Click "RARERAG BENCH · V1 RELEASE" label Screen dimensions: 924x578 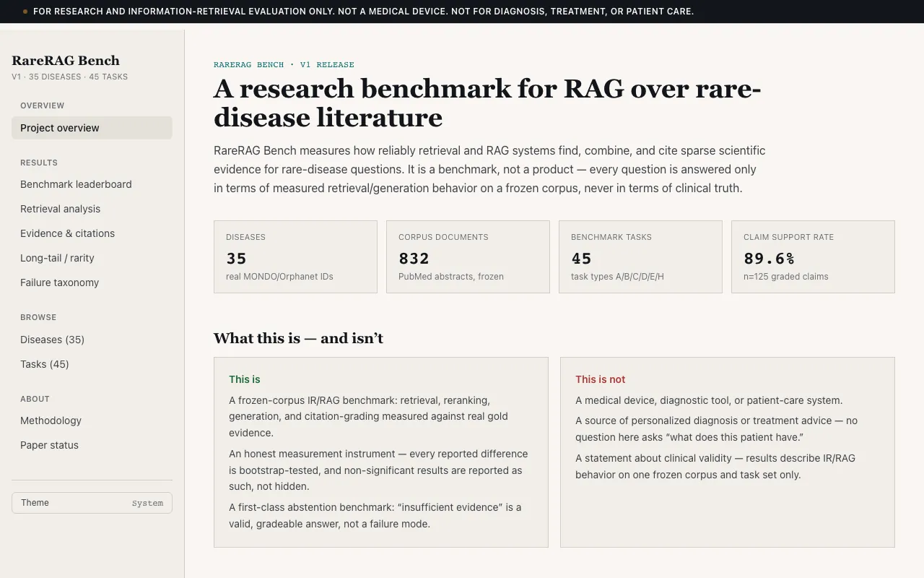[284, 64]
